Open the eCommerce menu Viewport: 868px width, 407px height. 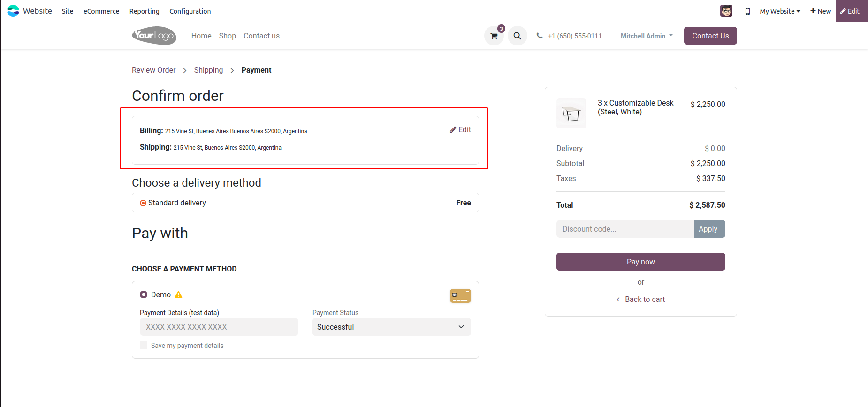(101, 11)
